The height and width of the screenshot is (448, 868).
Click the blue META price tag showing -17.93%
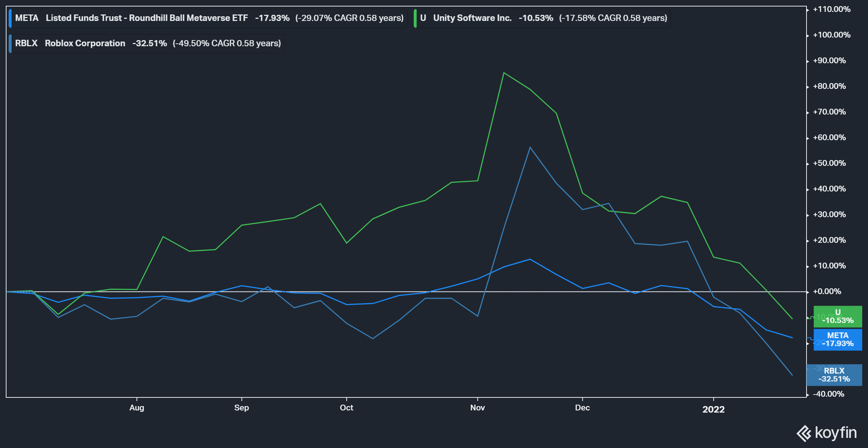point(838,340)
